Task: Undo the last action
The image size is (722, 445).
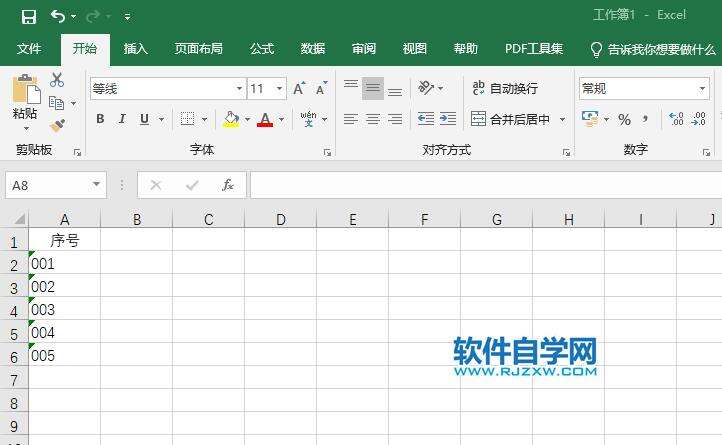Action: (58, 17)
